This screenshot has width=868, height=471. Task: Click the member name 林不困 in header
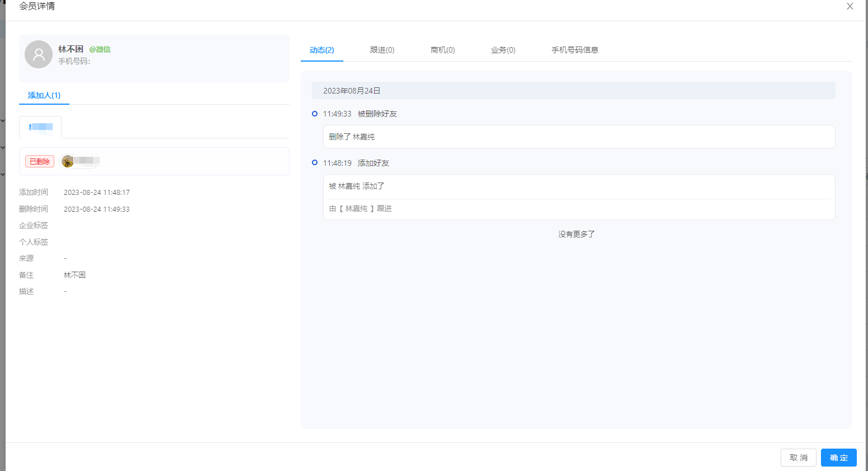pyautogui.click(x=71, y=49)
